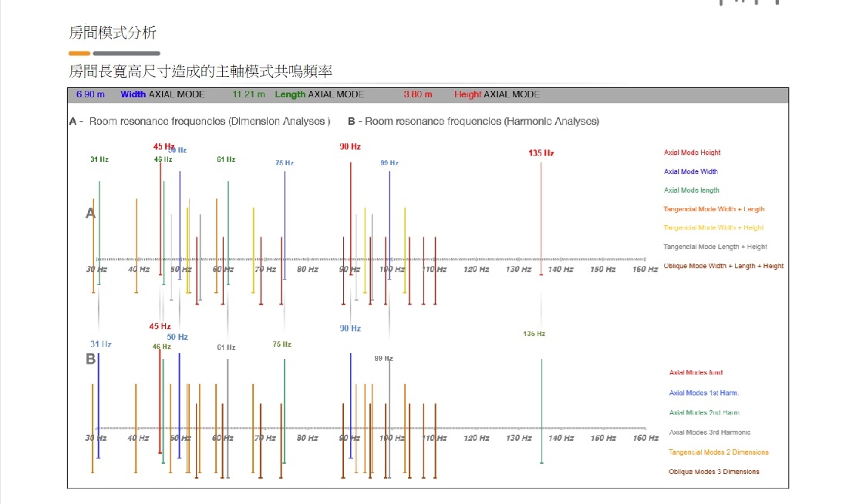856x504 pixels.
Task: Click the large letter A beside the upper chart
Action: point(91,213)
